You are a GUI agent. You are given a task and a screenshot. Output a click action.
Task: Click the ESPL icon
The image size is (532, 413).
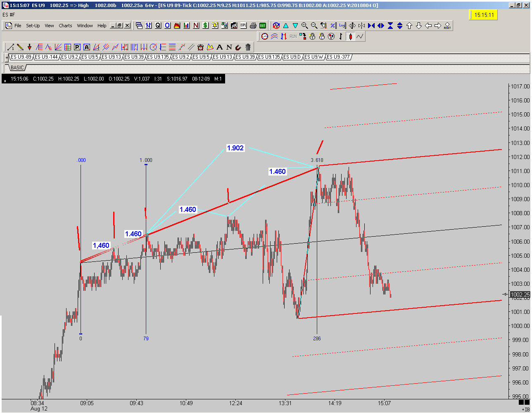coord(243,26)
